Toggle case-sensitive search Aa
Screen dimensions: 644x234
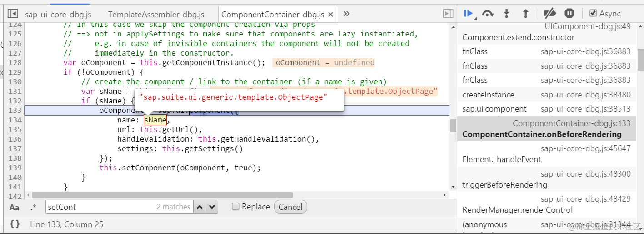15,207
